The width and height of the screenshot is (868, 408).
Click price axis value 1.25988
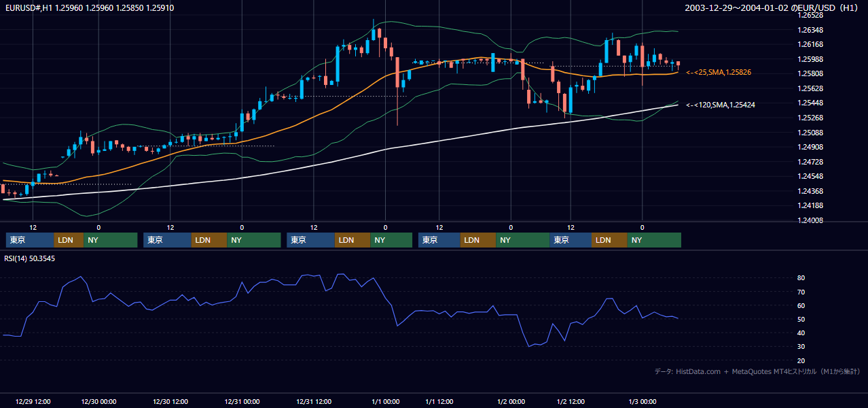pos(810,59)
